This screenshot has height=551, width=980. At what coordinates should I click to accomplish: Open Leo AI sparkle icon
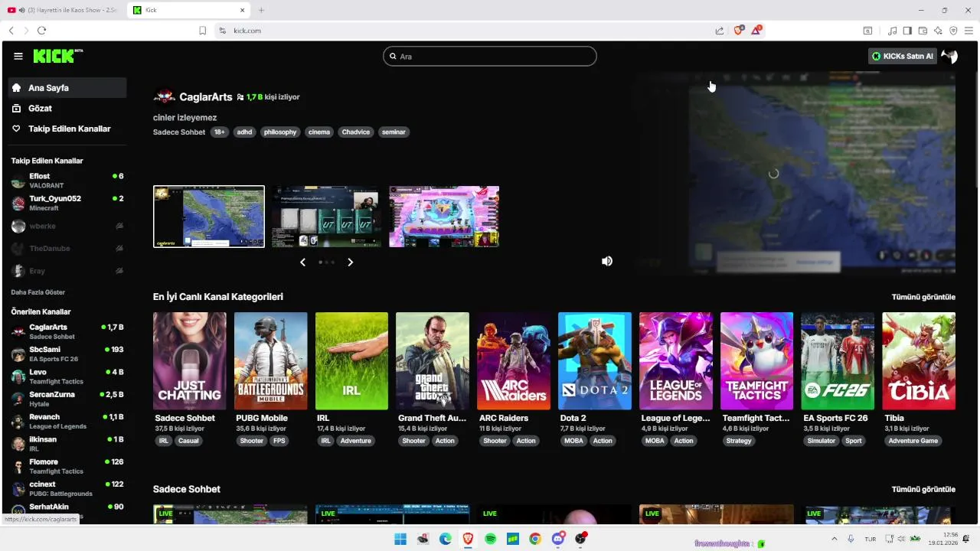[938, 31]
